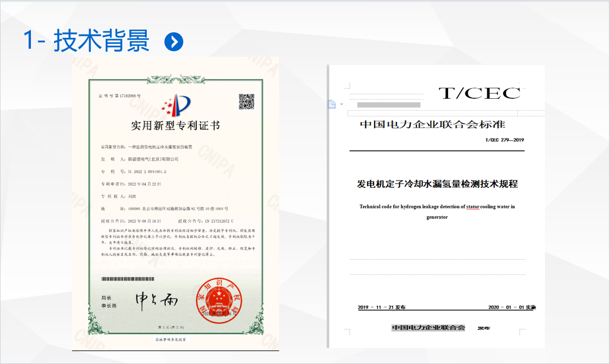Click the English title 'Technical code for hydrogen leakage'
This screenshot has height=364, width=610.
pyautogui.click(x=437, y=207)
